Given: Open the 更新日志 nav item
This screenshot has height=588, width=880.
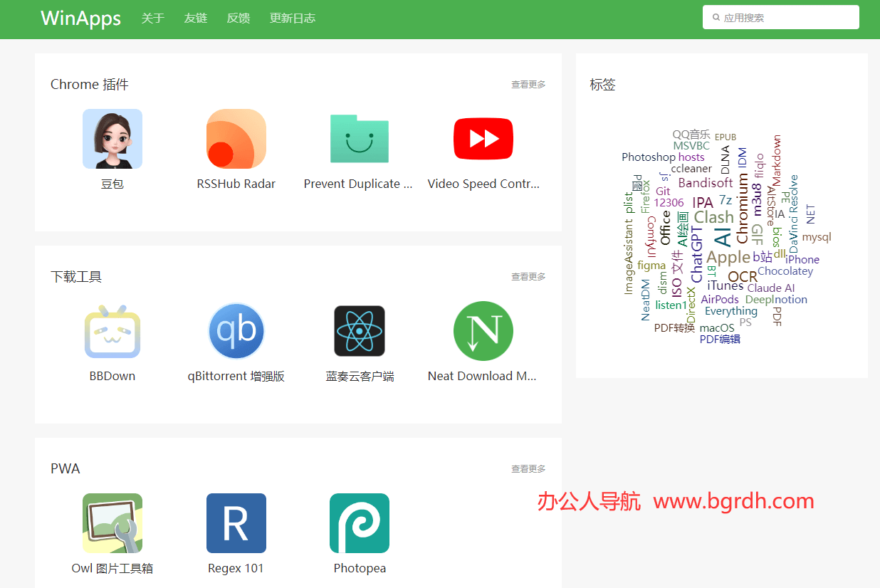Looking at the screenshot, I should (x=293, y=18).
